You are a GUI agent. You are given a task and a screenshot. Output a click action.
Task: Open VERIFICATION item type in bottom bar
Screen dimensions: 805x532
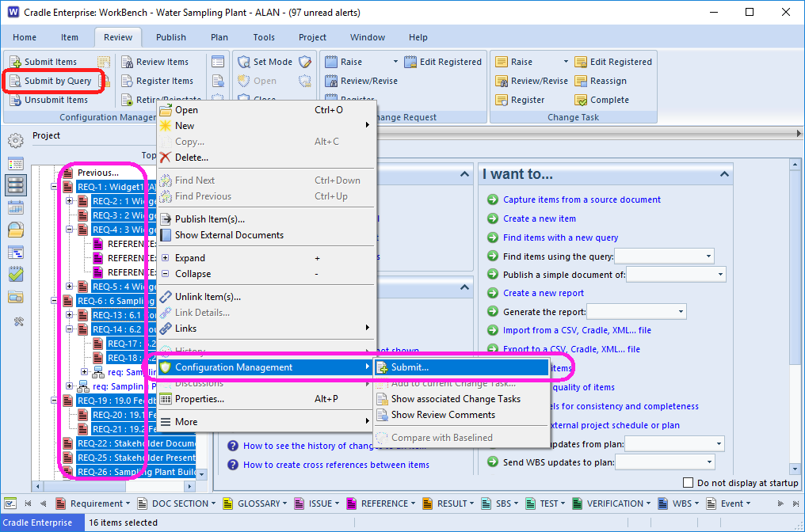pyautogui.click(x=611, y=503)
